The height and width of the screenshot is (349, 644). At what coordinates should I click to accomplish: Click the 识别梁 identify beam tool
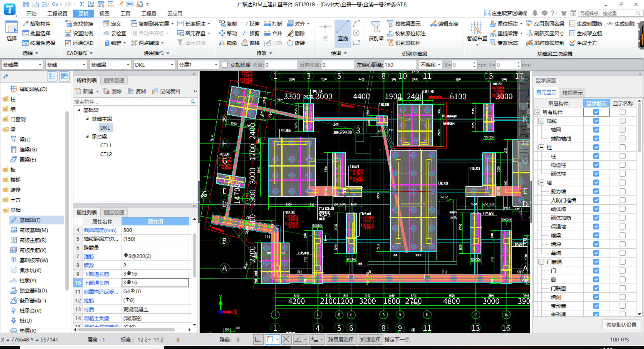coord(376,31)
